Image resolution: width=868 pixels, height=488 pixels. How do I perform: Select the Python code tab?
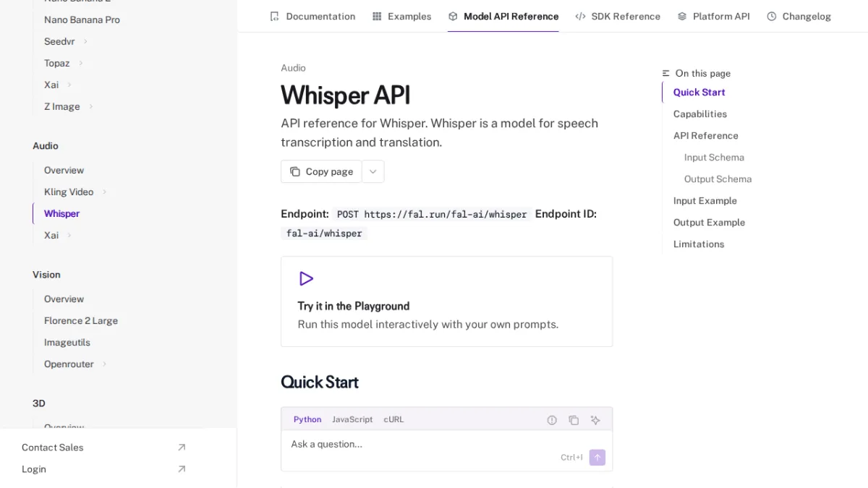click(x=307, y=419)
